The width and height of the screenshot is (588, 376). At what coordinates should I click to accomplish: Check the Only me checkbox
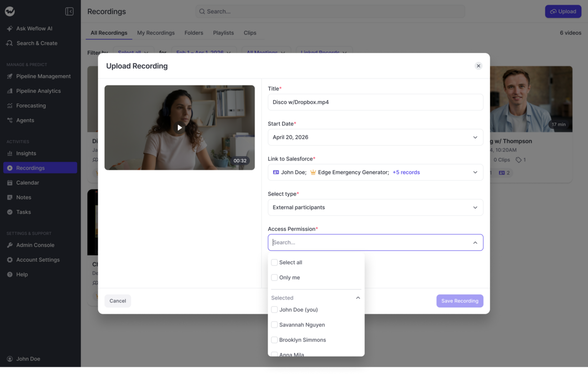point(274,277)
